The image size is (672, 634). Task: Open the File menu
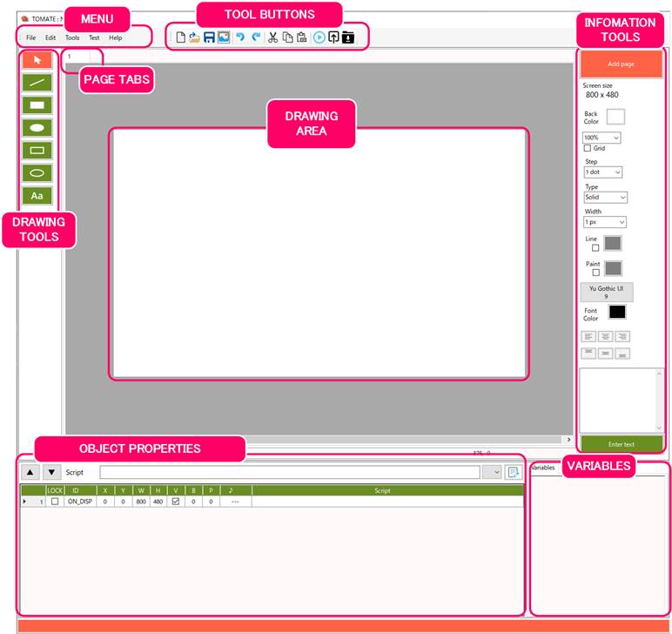pos(30,37)
